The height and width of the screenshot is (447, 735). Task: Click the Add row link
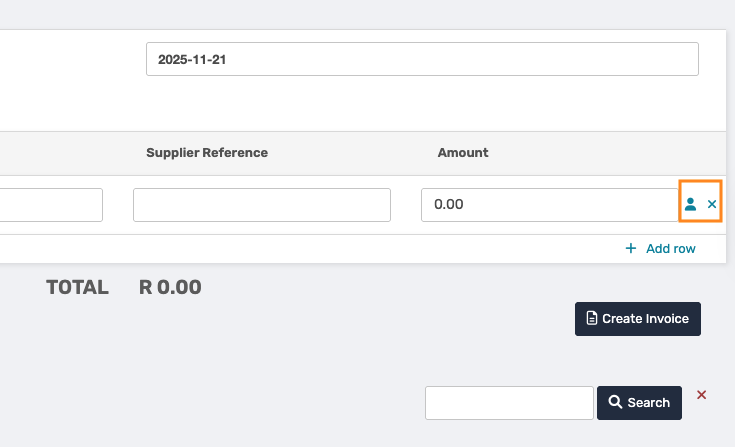click(x=660, y=248)
